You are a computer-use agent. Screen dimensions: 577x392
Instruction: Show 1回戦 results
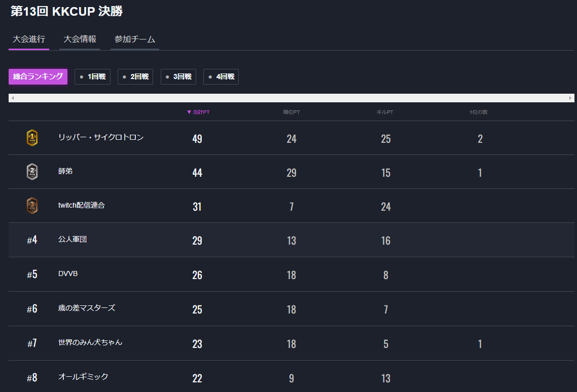click(92, 76)
